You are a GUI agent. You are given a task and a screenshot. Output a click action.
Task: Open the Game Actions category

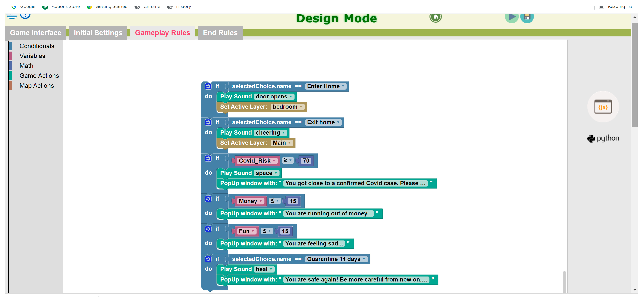pos(39,76)
